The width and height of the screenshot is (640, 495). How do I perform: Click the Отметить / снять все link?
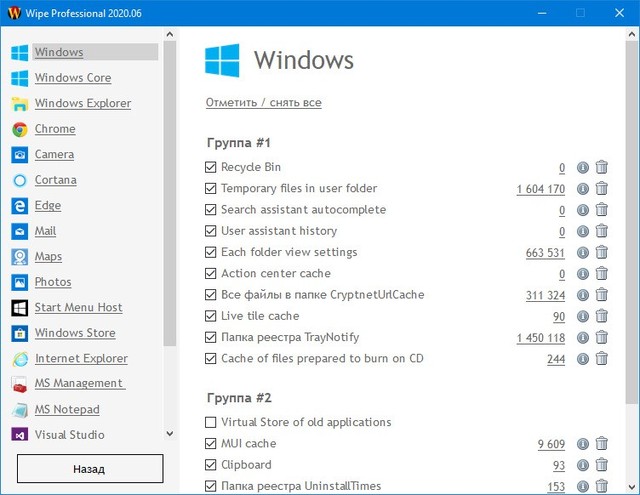click(264, 103)
